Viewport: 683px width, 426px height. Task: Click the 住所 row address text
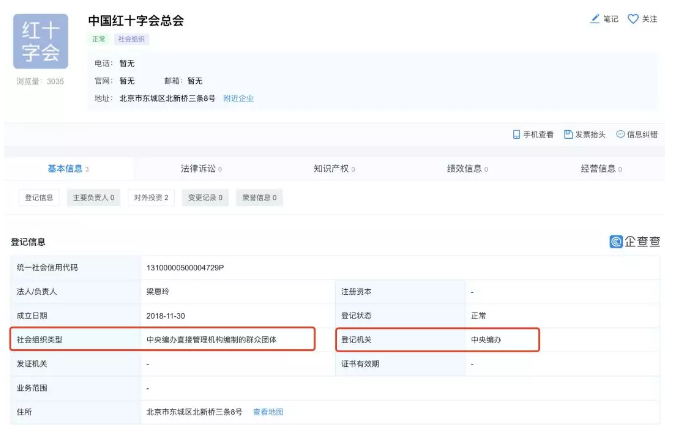pyautogui.click(x=194, y=412)
